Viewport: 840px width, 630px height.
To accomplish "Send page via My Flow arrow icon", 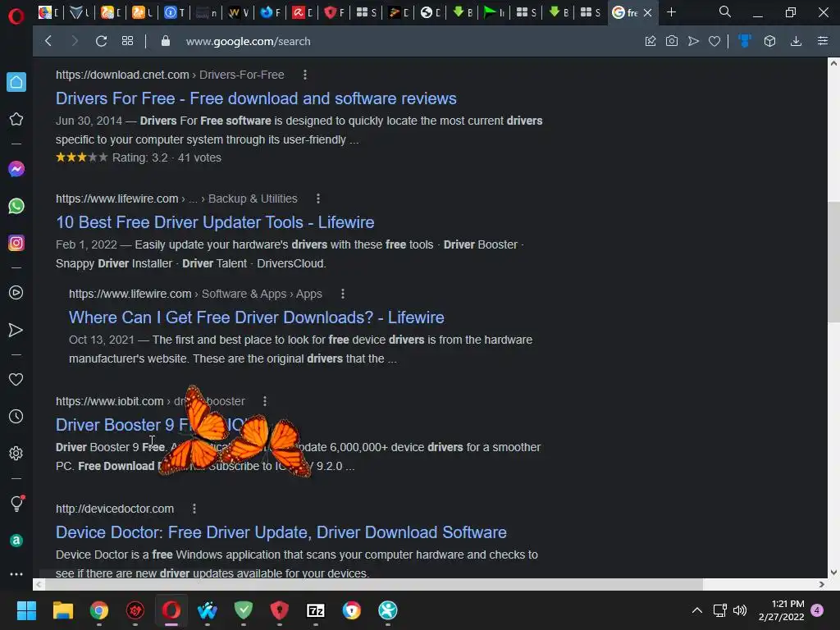I will click(x=693, y=41).
